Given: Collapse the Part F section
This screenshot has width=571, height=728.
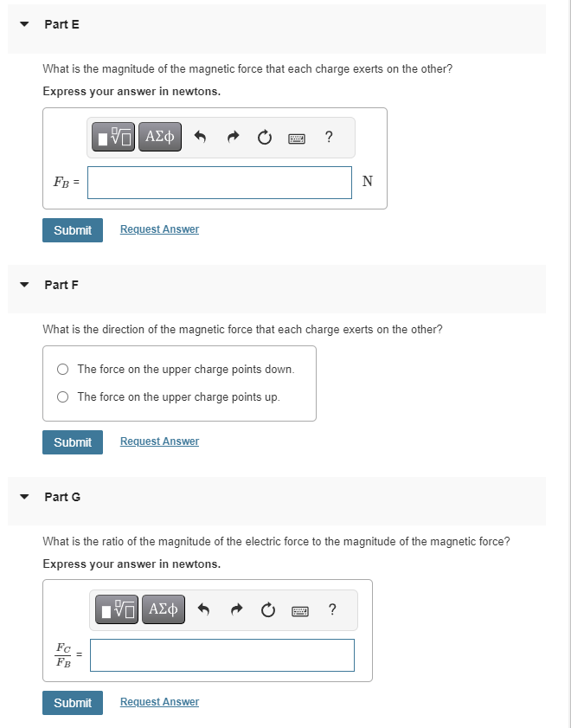Looking at the screenshot, I should click(23, 285).
